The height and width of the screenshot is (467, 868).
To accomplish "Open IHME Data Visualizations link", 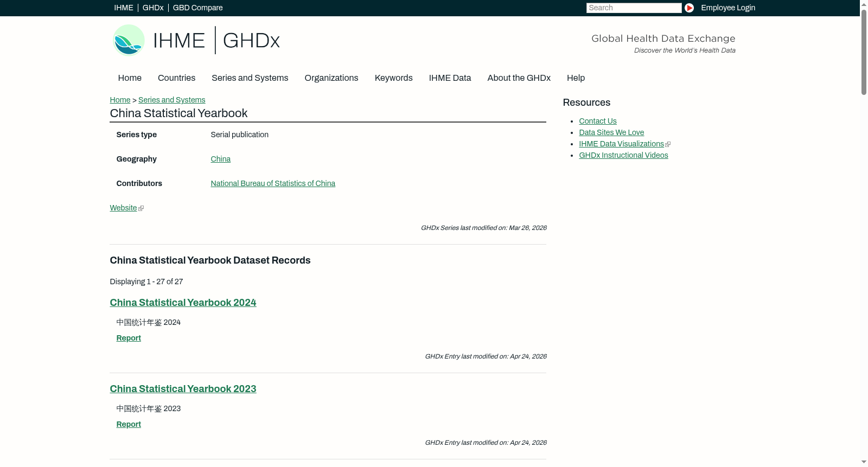I will (x=621, y=144).
